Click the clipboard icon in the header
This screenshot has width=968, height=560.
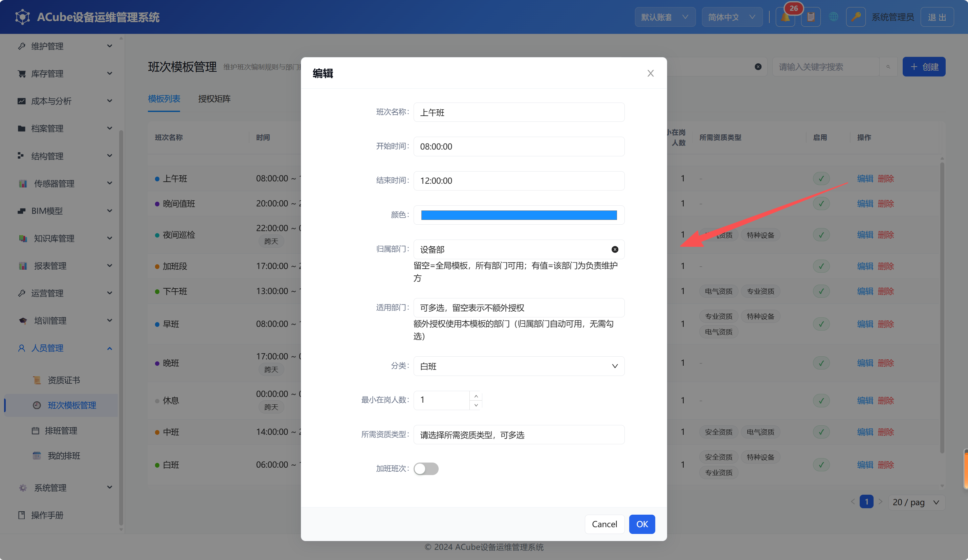pyautogui.click(x=811, y=17)
